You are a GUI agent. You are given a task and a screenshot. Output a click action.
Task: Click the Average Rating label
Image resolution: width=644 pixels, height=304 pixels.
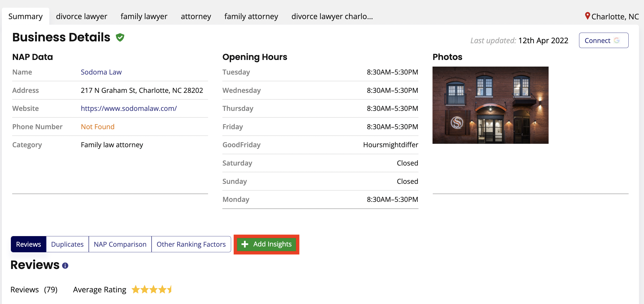click(100, 290)
